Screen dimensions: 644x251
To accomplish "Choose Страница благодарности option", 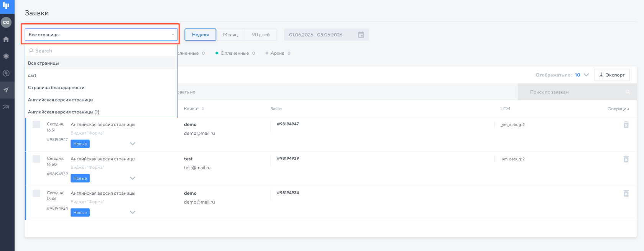I will 101,88.
